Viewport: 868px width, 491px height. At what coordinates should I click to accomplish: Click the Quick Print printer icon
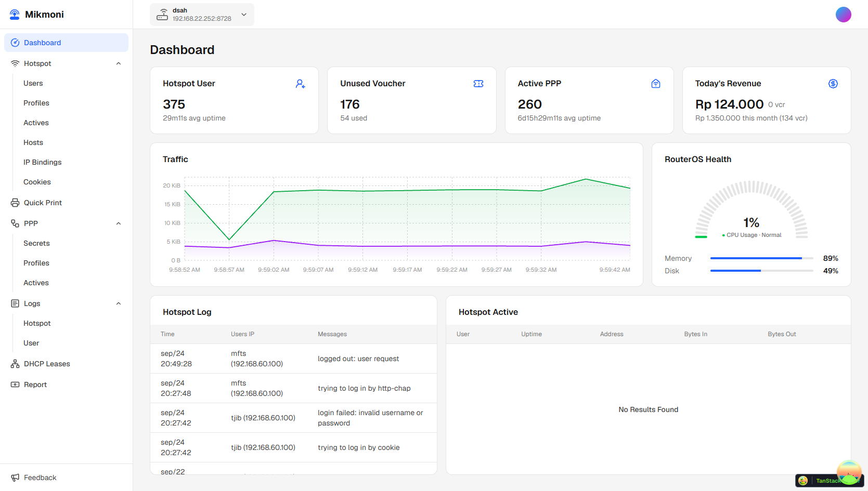click(x=15, y=203)
